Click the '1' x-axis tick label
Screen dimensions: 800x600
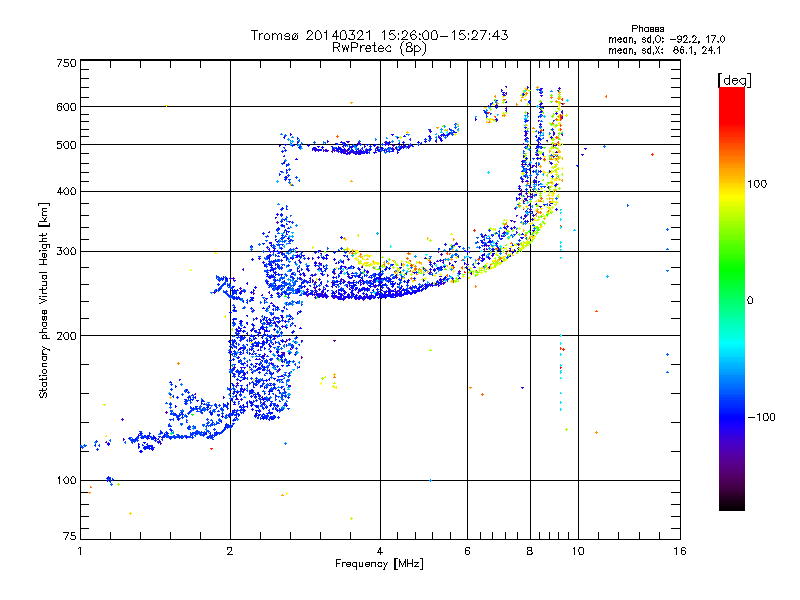[x=80, y=551]
